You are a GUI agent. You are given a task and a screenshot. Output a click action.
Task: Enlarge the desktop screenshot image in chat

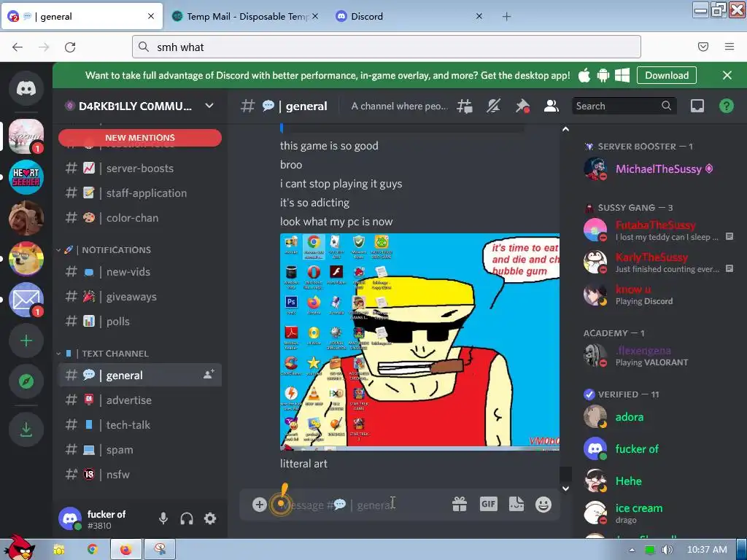pyautogui.click(x=419, y=341)
